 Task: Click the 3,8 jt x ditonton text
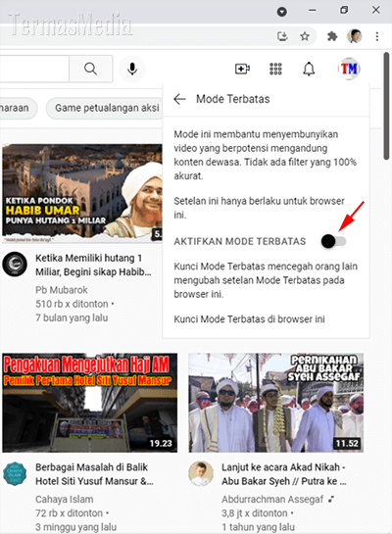coord(255,512)
